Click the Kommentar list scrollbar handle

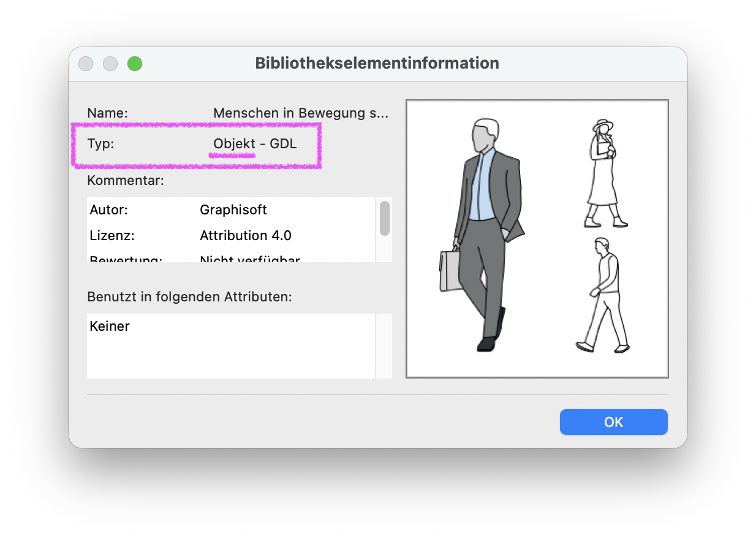pos(384,219)
